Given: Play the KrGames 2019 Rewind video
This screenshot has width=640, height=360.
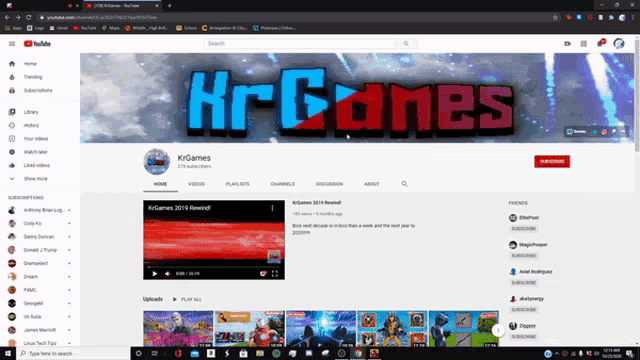Looking at the screenshot, I should 155,273.
